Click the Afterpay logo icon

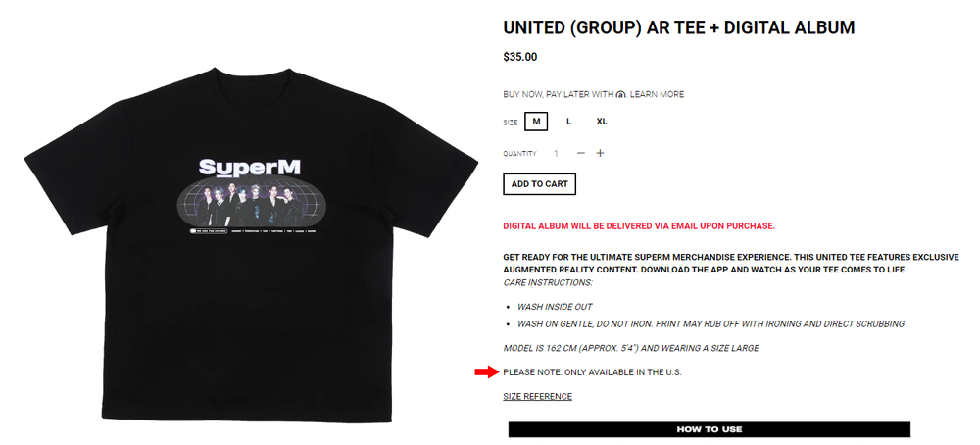tap(620, 94)
